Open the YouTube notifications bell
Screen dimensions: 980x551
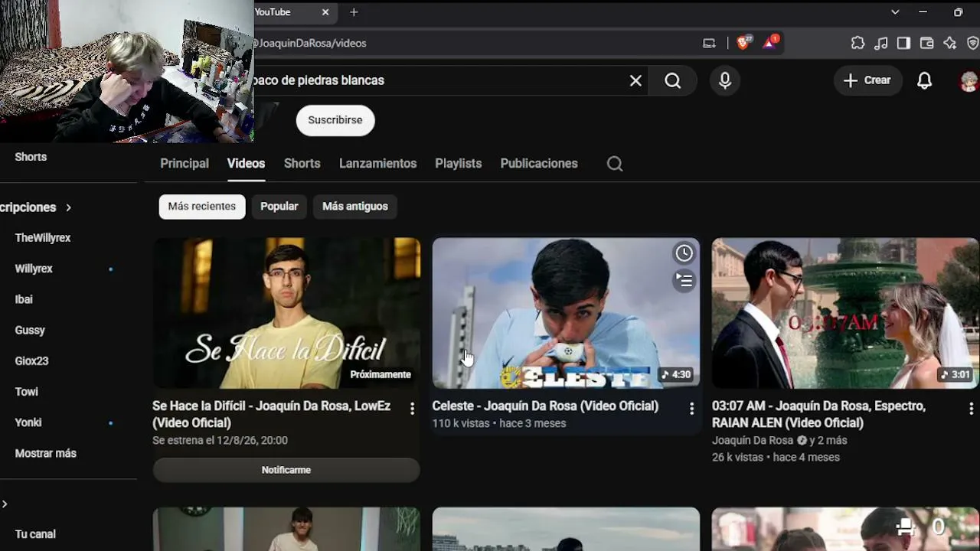[x=925, y=80]
